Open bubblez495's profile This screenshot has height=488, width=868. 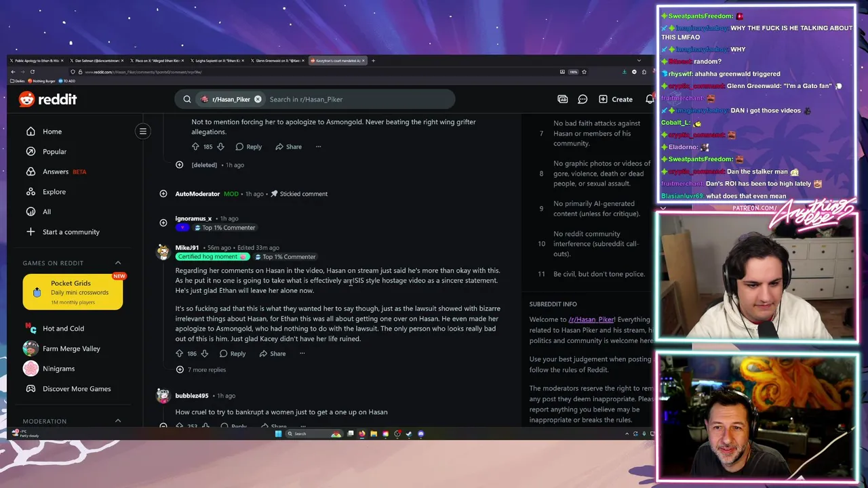pyautogui.click(x=192, y=396)
